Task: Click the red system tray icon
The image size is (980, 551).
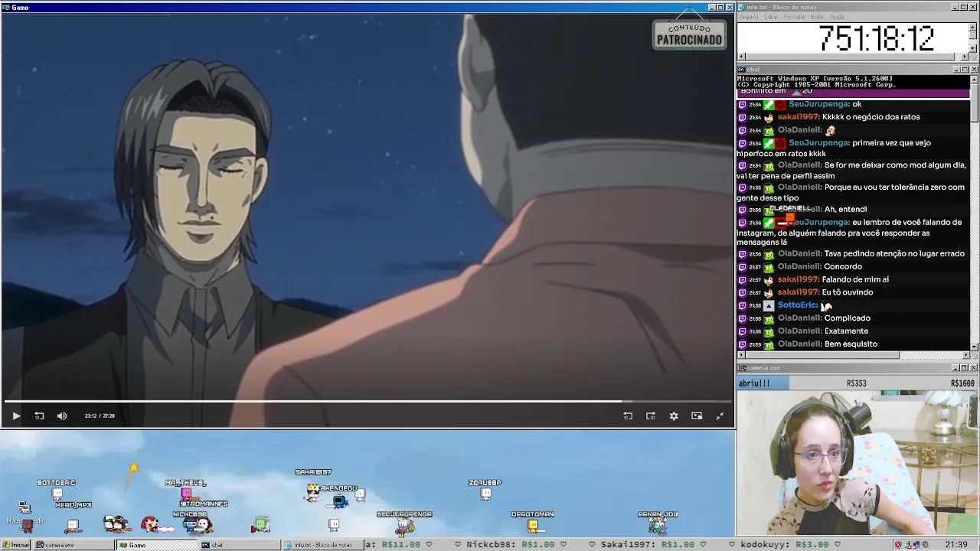Action: click(898, 545)
